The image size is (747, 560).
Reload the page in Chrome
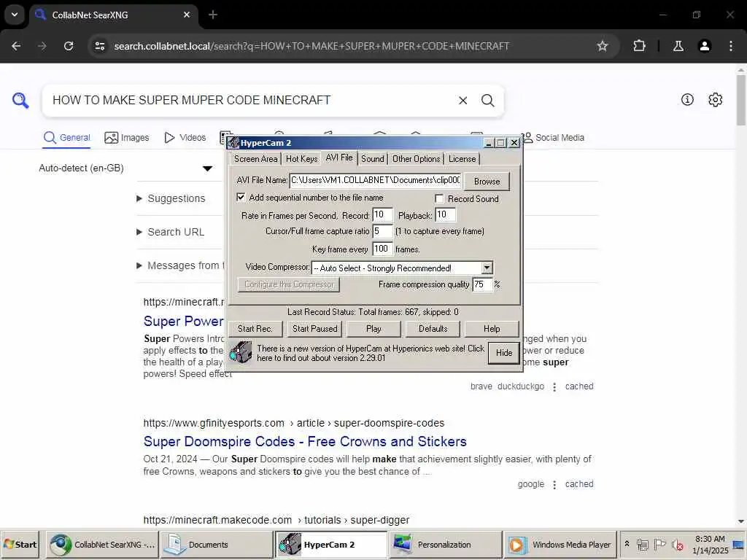click(69, 46)
